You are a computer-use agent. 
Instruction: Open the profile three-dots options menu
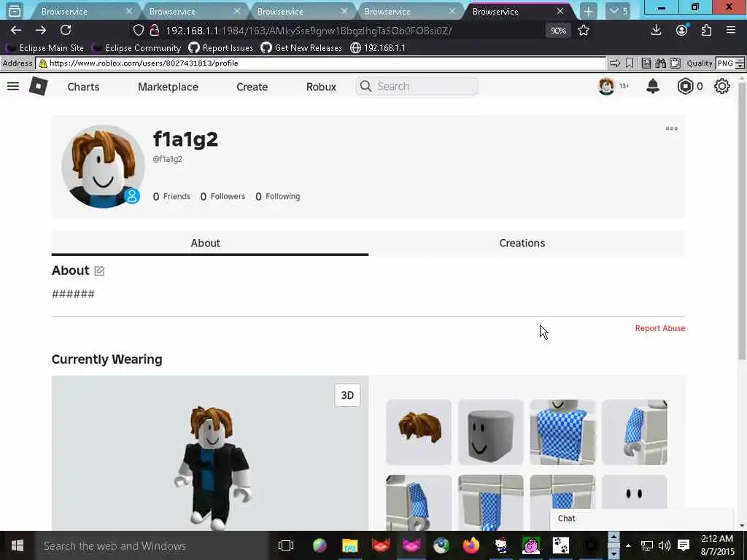tap(672, 128)
